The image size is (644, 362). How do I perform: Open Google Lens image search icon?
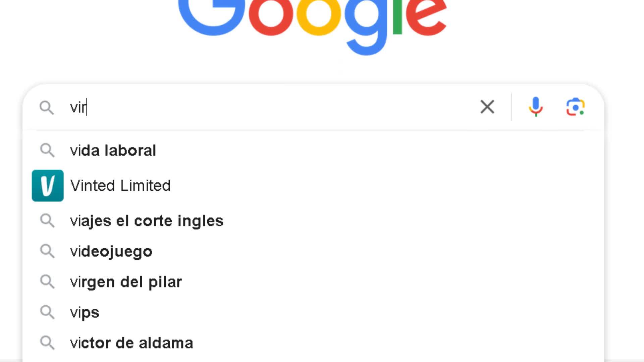(575, 107)
